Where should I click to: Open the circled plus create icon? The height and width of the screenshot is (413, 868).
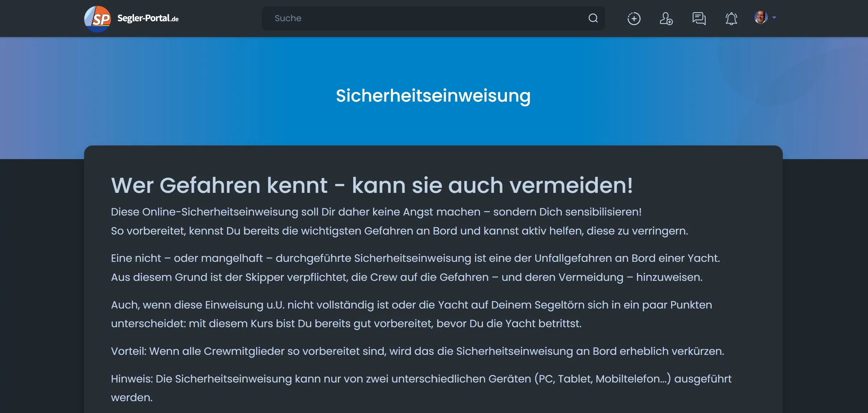tap(634, 19)
